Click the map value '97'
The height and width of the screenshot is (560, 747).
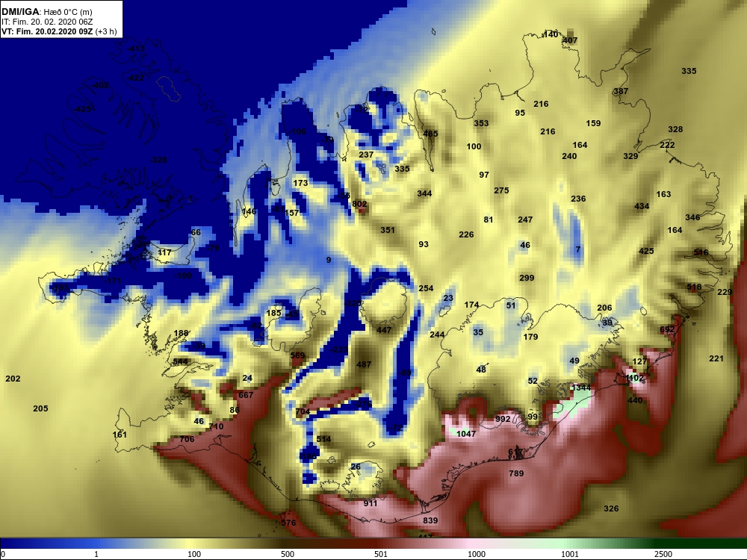(x=484, y=175)
